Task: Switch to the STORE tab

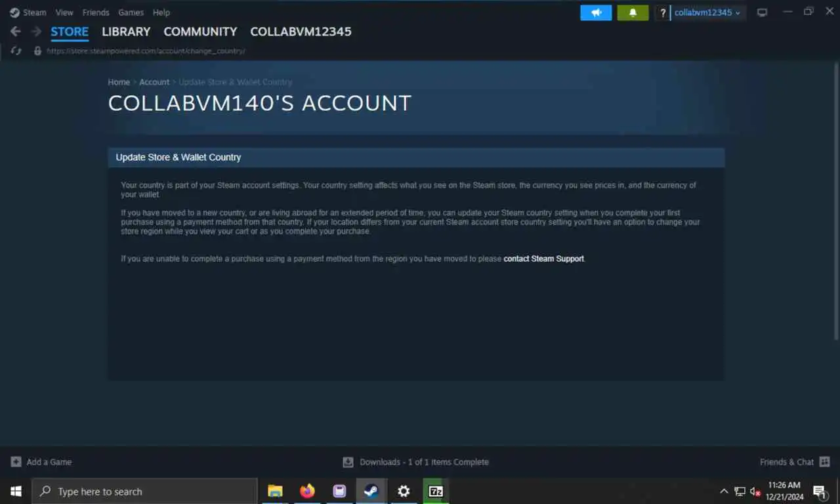Action: pos(70,31)
